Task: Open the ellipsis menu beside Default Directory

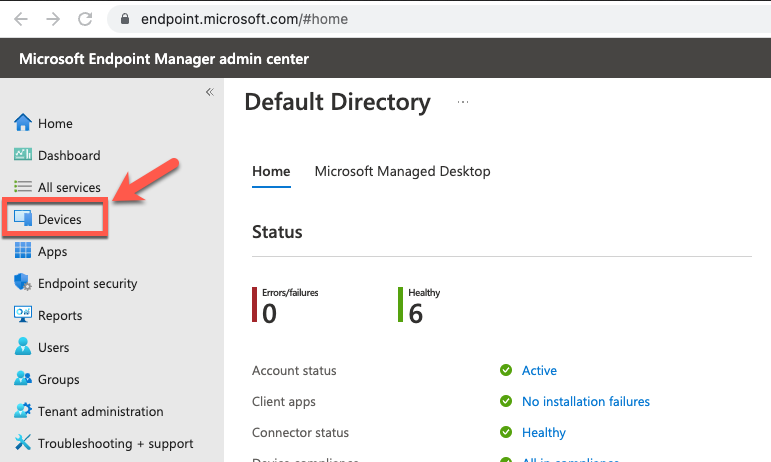Action: click(463, 102)
